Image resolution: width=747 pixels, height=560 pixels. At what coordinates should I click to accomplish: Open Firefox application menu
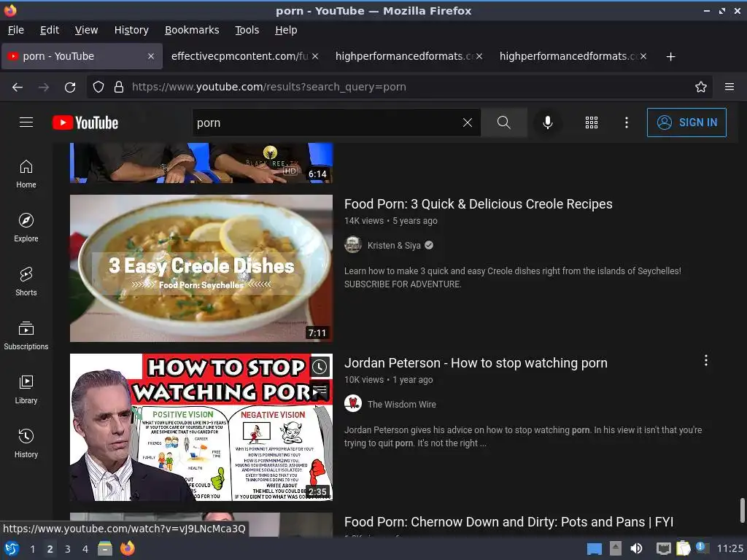point(729,87)
